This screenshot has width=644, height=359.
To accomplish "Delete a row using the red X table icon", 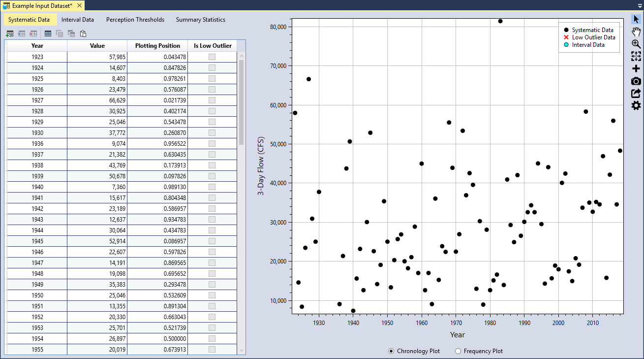I will (x=33, y=33).
